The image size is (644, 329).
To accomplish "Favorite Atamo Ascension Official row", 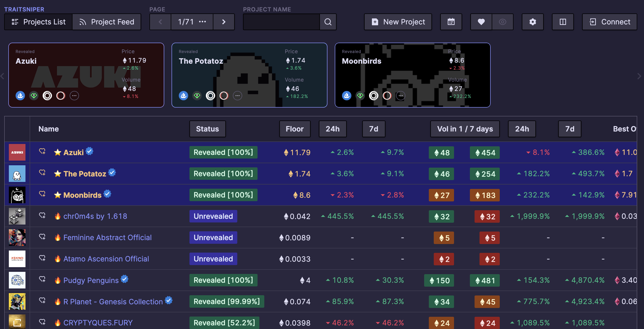I will (x=42, y=258).
